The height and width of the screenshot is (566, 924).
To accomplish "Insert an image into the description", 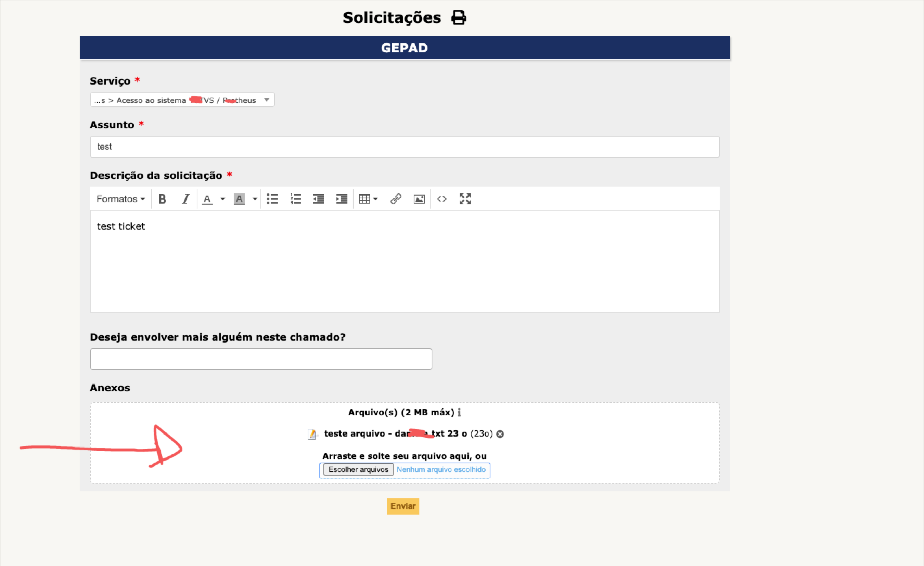I will (419, 199).
